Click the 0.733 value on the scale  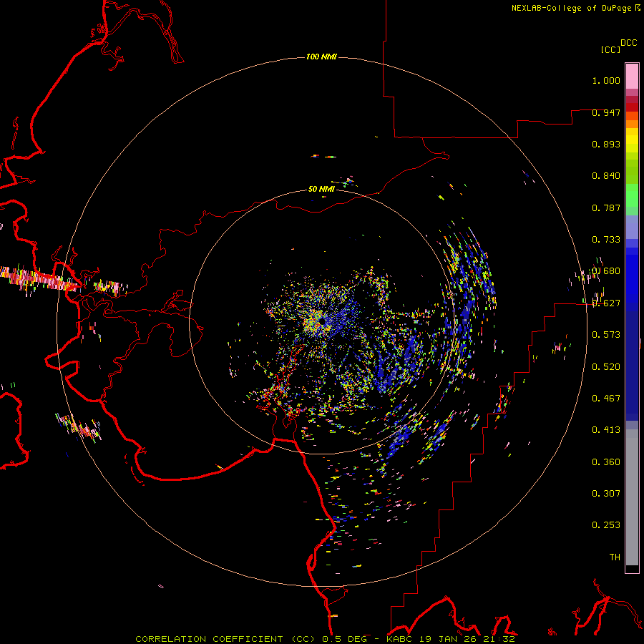tap(606, 240)
